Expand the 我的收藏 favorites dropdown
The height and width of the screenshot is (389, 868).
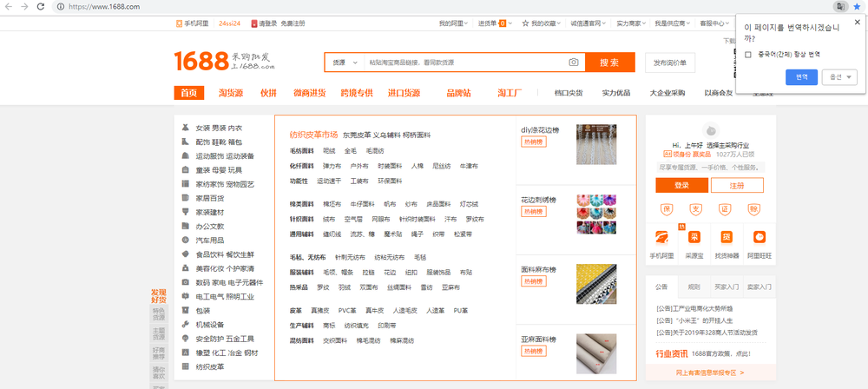tap(541, 23)
